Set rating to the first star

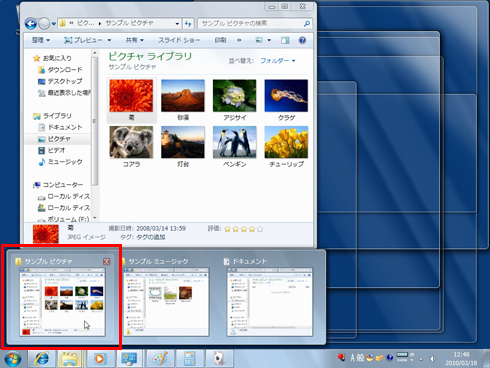(228, 229)
